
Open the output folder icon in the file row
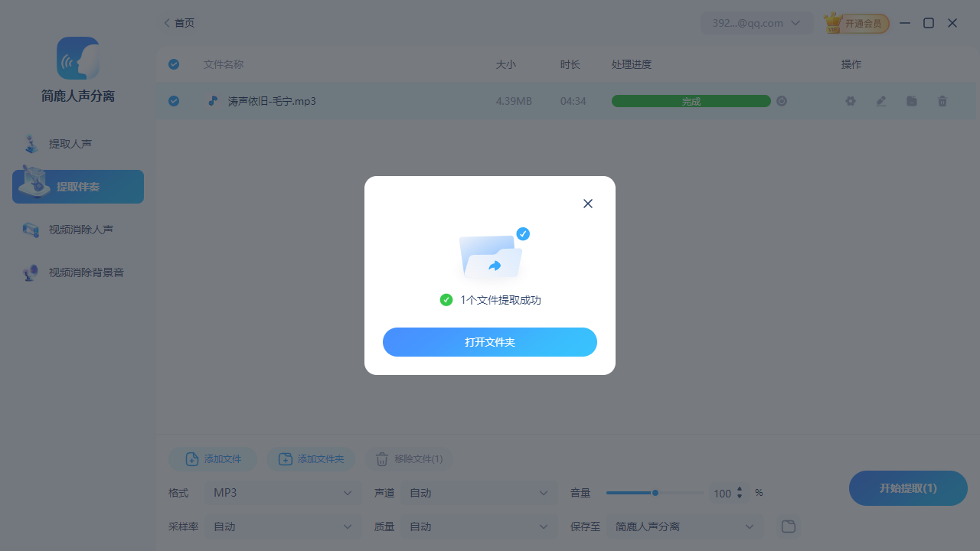(x=911, y=100)
